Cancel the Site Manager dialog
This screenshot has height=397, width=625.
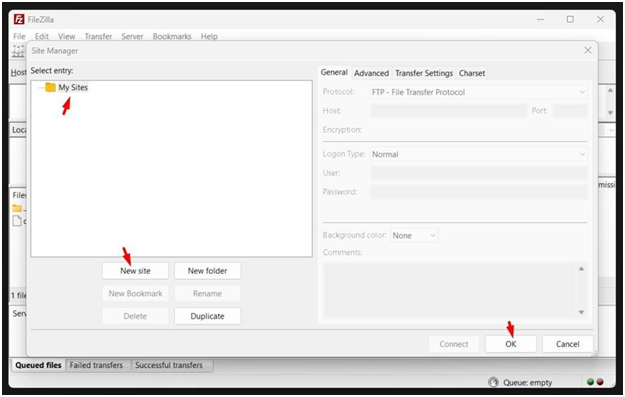[568, 344]
